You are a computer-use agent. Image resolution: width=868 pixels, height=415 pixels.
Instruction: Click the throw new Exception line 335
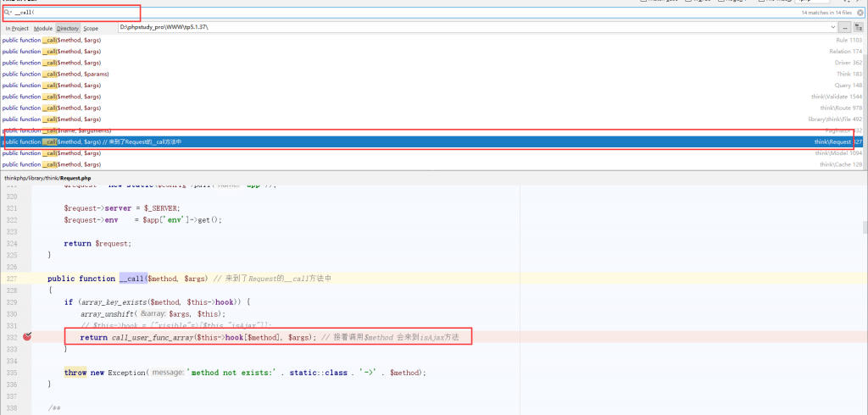pos(245,373)
